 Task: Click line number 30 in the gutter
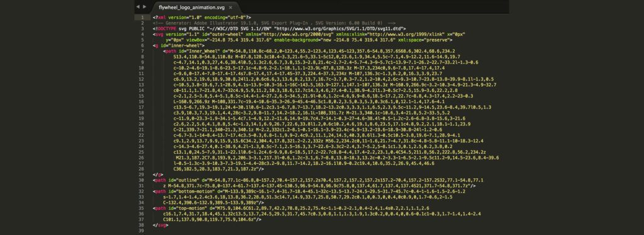(142, 180)
